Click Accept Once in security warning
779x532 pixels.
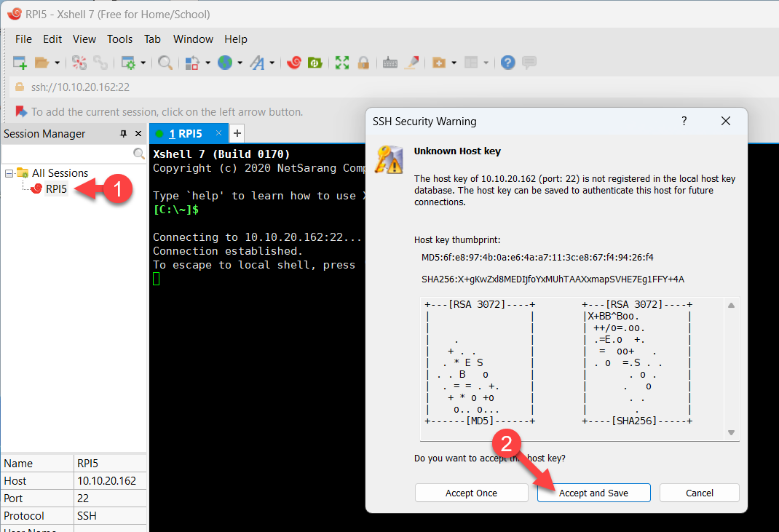click(472, 493)
